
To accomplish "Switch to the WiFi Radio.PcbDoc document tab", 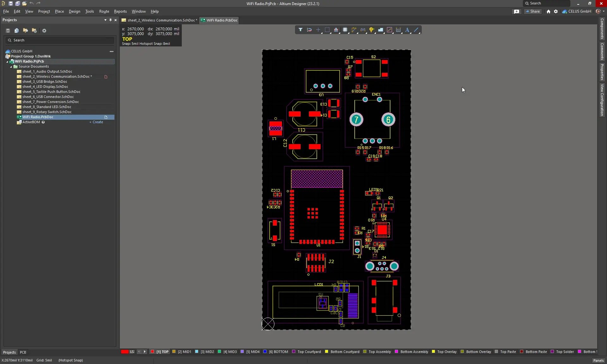I will coord(219,20).
